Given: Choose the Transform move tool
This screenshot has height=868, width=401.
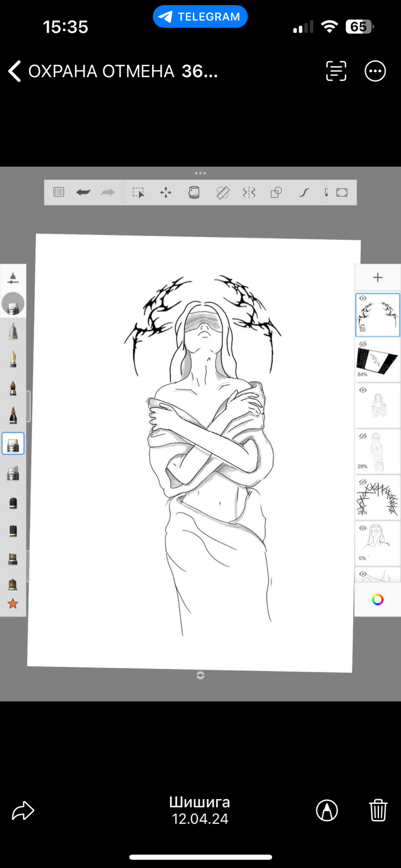Looking at the screenshot, I should pyautogui.click(x=165, y=193).
